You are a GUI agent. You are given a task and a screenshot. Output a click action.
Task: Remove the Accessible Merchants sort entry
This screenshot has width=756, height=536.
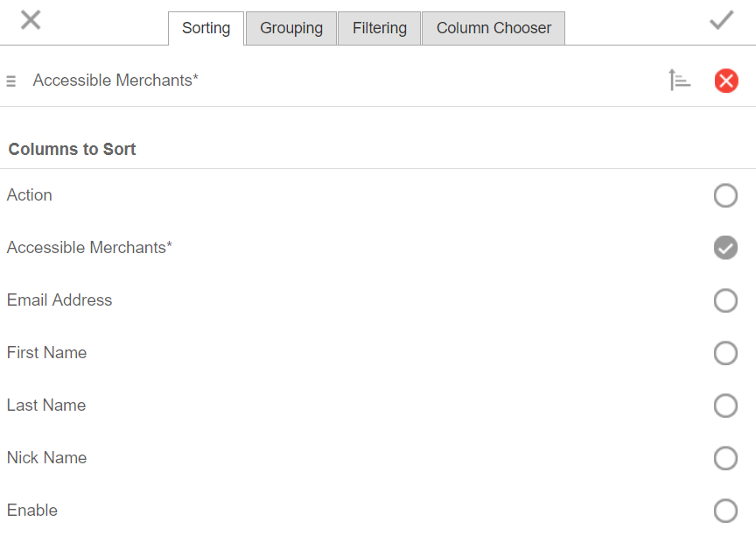click(x=726, y=81)
